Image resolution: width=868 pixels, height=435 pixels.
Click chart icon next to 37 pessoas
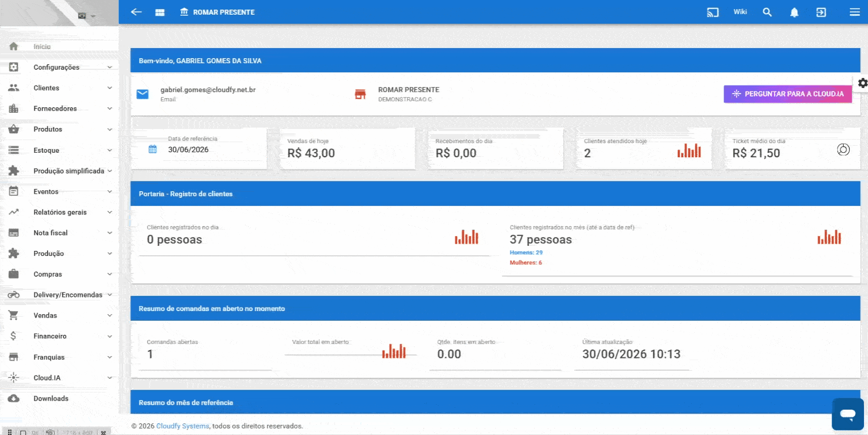tap(829, 237)
